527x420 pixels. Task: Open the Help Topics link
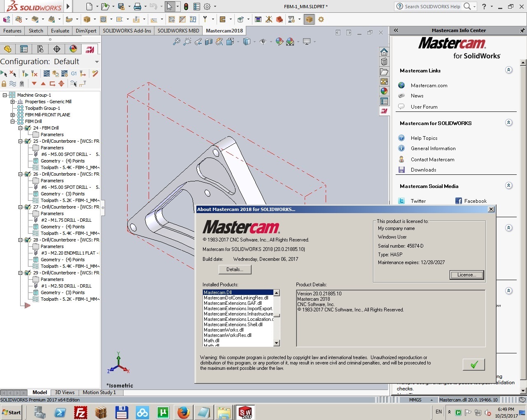point(424,138)
